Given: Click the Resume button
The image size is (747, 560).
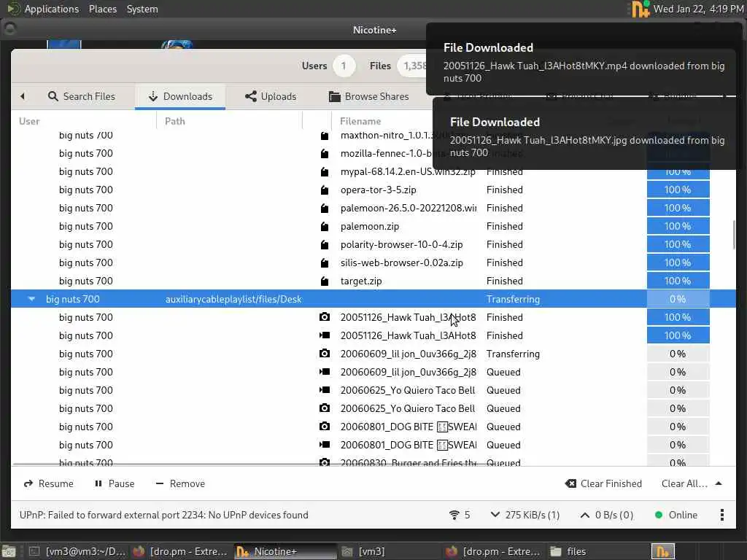Looking at the screenshot, I should tap(49, 483).
